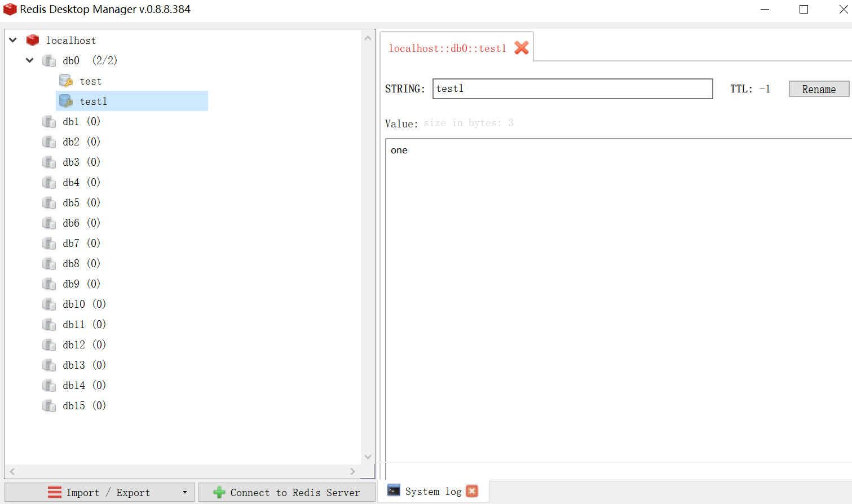Click the horizontal scroll right arrow
Viewport: 852px width, 504px height.
(x=352, y=471)
